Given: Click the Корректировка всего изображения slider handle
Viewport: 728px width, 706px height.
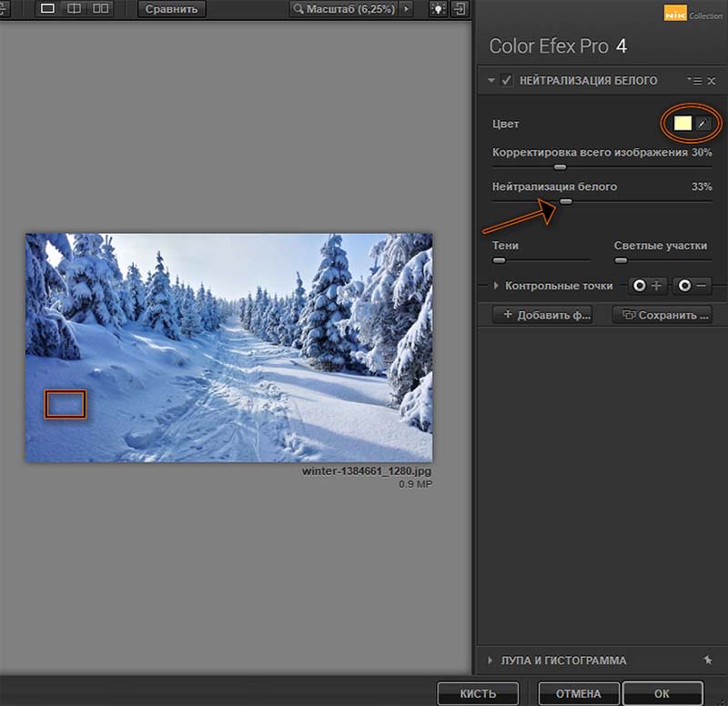Looking at the screenshot, I should 560,167.
